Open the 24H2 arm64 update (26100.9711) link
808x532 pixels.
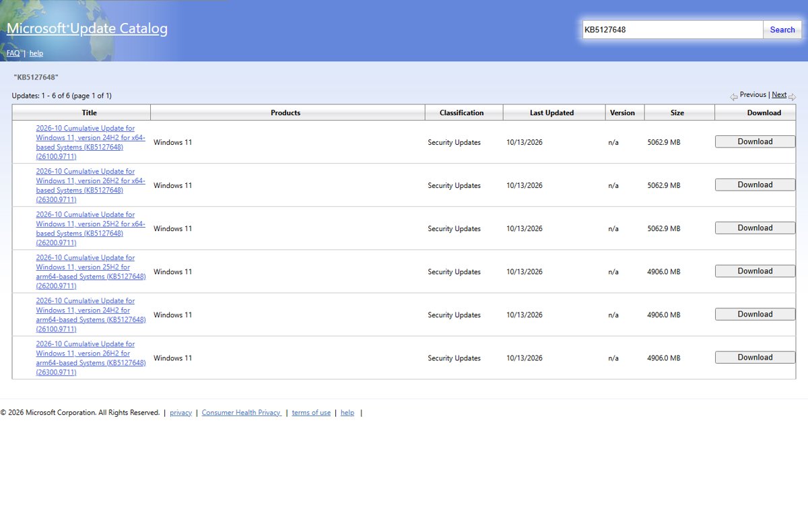(91, 314)
